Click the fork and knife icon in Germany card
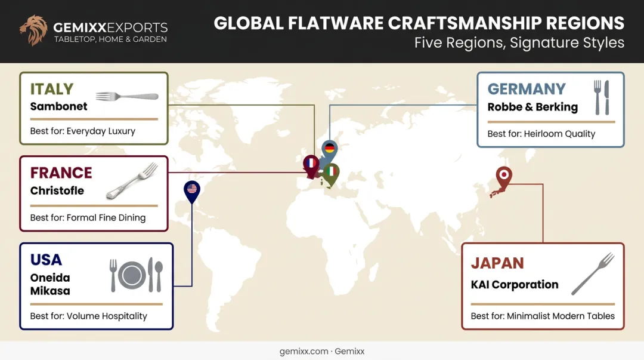This screenshot has width=644, height=360. click(x=602, y=97)
